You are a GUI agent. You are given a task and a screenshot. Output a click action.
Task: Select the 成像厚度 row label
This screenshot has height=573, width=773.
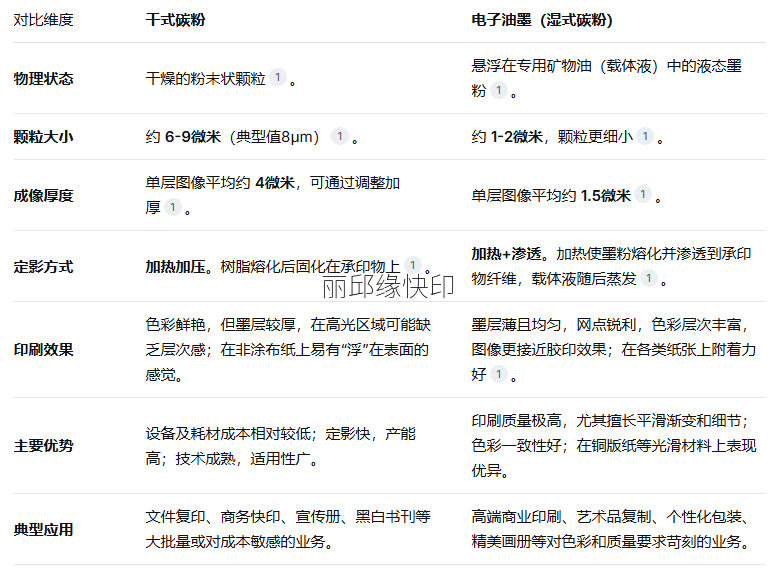(x=43, y=195)
